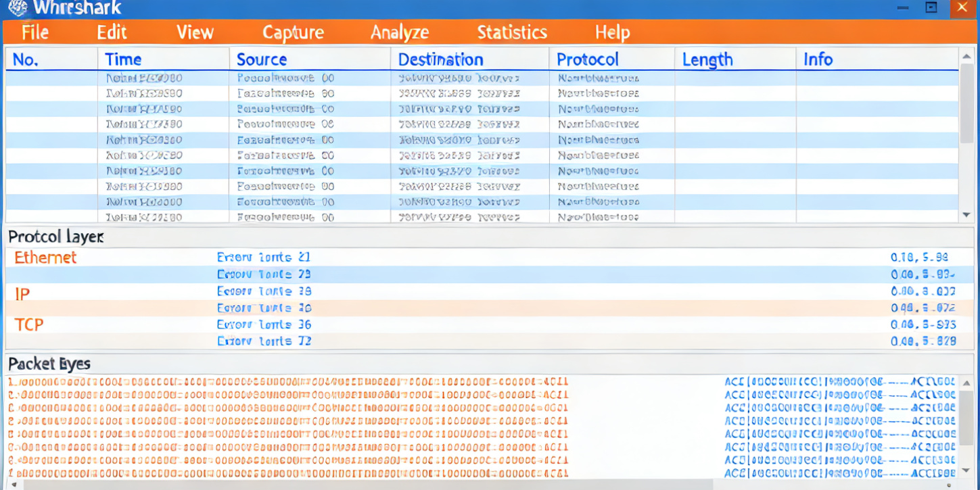The width and height of the screenshot is (980, 490).
Task: Open the Statistics menu
Action: 512,32
